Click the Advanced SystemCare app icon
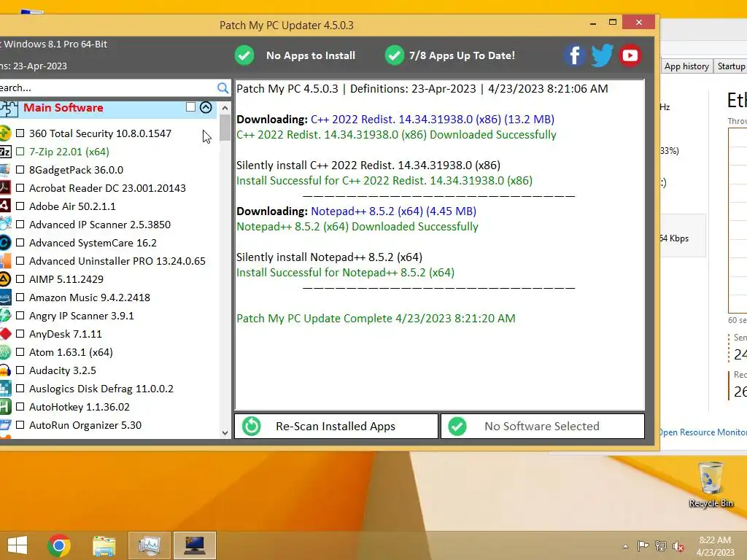 tap(5, 243)
